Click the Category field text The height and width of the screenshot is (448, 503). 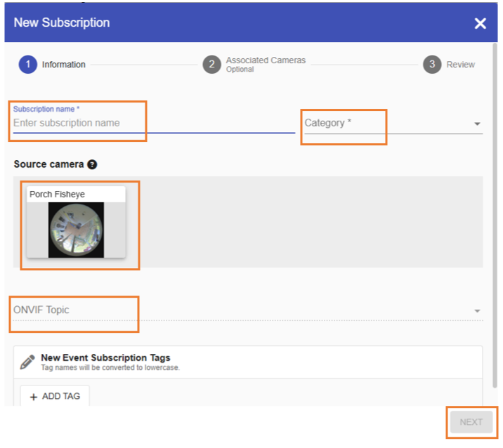[x=328, y=123]
